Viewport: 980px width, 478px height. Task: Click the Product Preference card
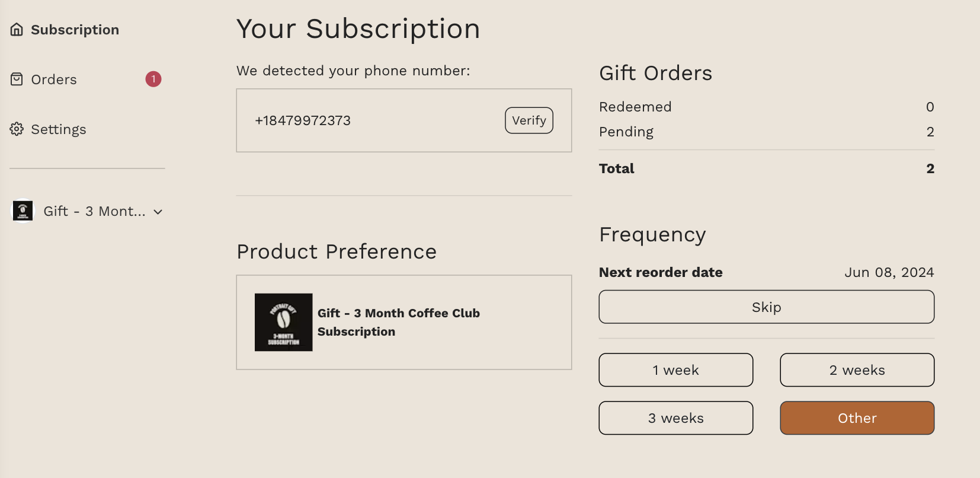click(404, 323)
